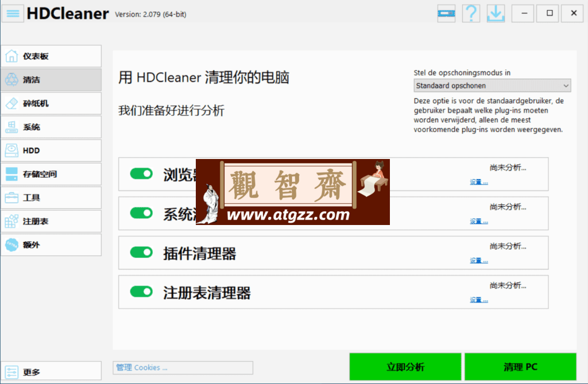Click the computer icon for 系统

tap(11, 127)
